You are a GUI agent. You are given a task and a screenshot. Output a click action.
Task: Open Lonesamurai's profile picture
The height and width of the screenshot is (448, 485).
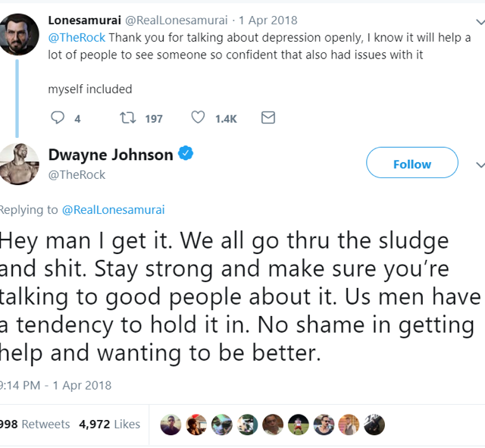20,34
